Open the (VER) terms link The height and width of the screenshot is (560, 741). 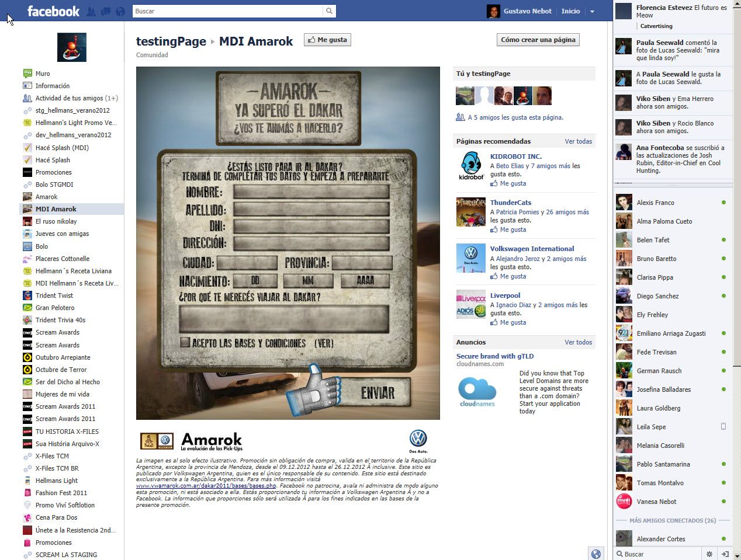(x=324, y=343)
